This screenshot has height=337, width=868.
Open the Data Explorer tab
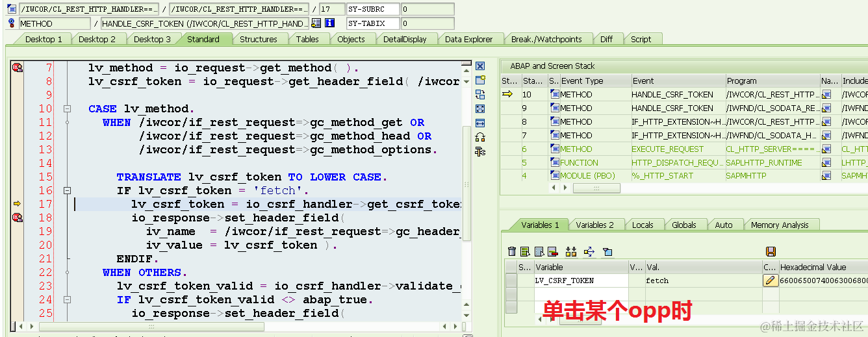pos(468,39)
